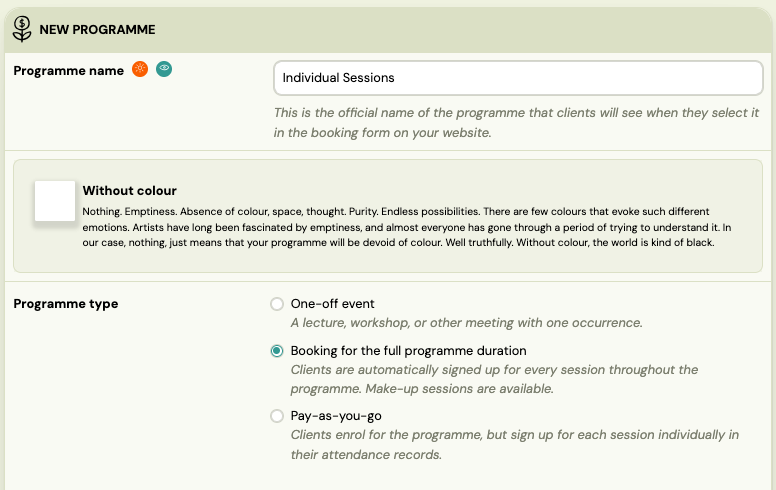Click the "Pay-as-you-go" label text
776x490 pixels.
pos(336,416)
